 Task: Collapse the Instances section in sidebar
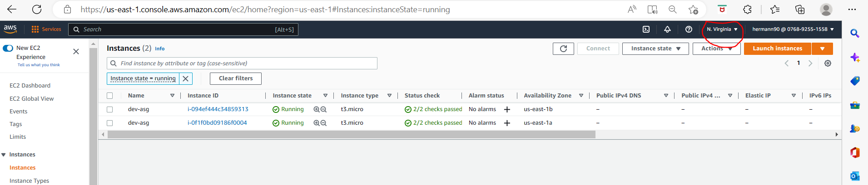click(x=4, y=155)
